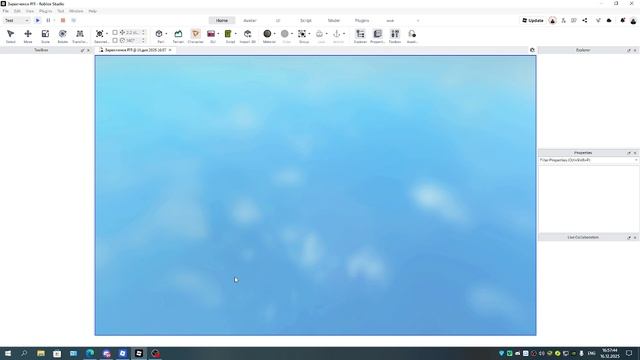The height and width of the screenshot is (360, 640).
Task: Expand the Script dropdown arrow
Action: [236, 34]
